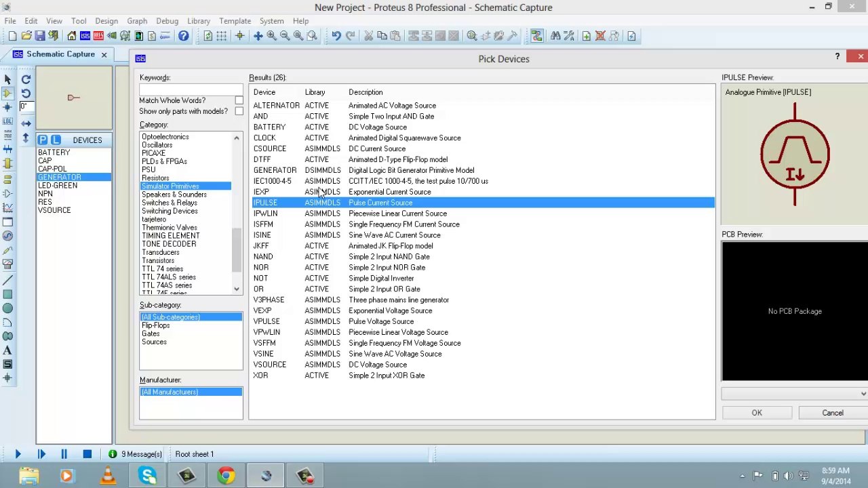Open the blue Help question-mark icon
Image resolution: width=868 pixels, height=488 pixels.
tap(183, 36)
